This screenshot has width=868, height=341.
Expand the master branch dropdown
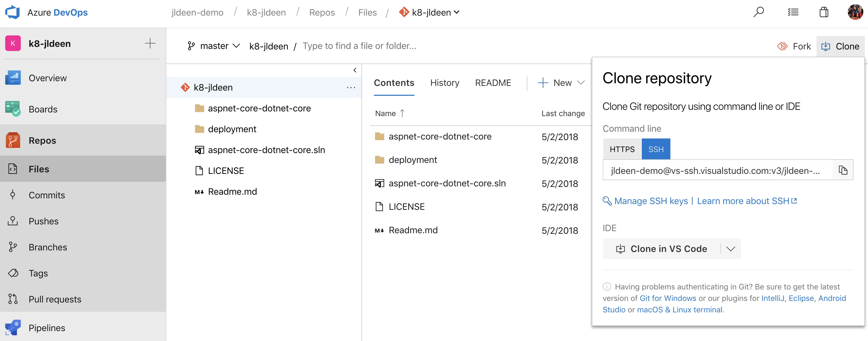pos(214,46)
